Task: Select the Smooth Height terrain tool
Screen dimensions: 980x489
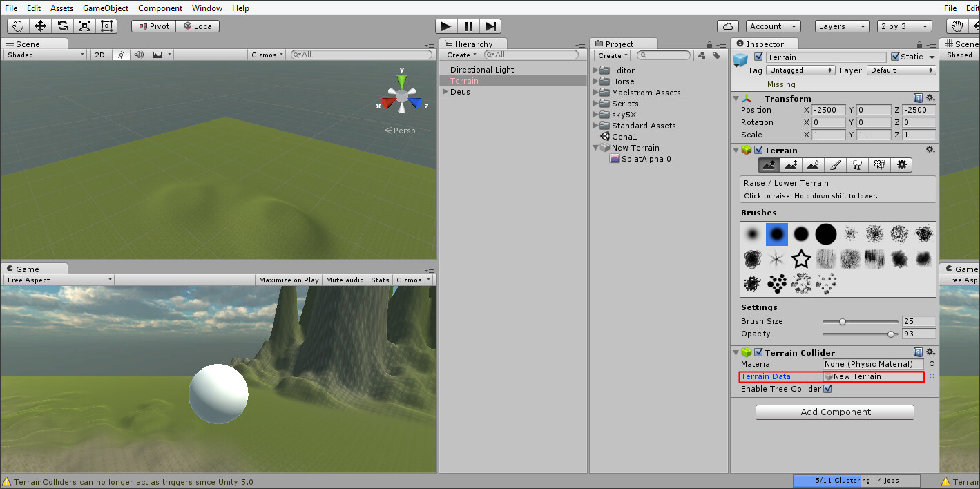Action: (813, 164)
